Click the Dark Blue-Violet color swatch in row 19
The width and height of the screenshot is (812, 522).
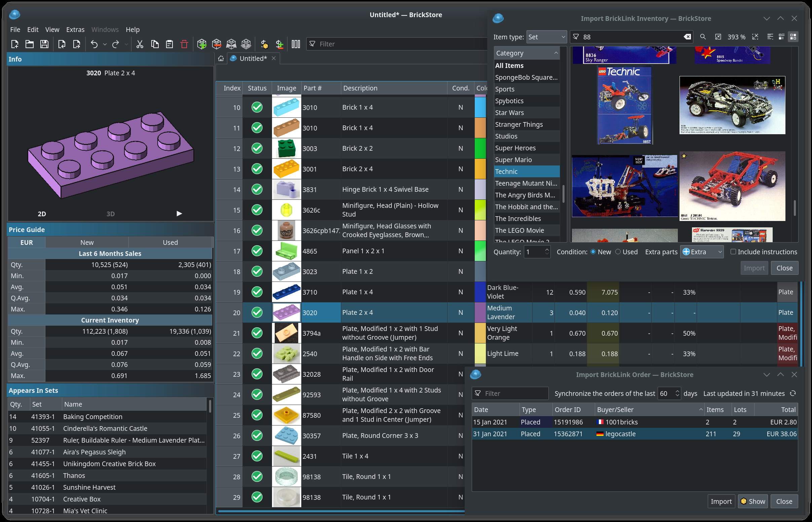pyautogui.click(x=480, y=292)
